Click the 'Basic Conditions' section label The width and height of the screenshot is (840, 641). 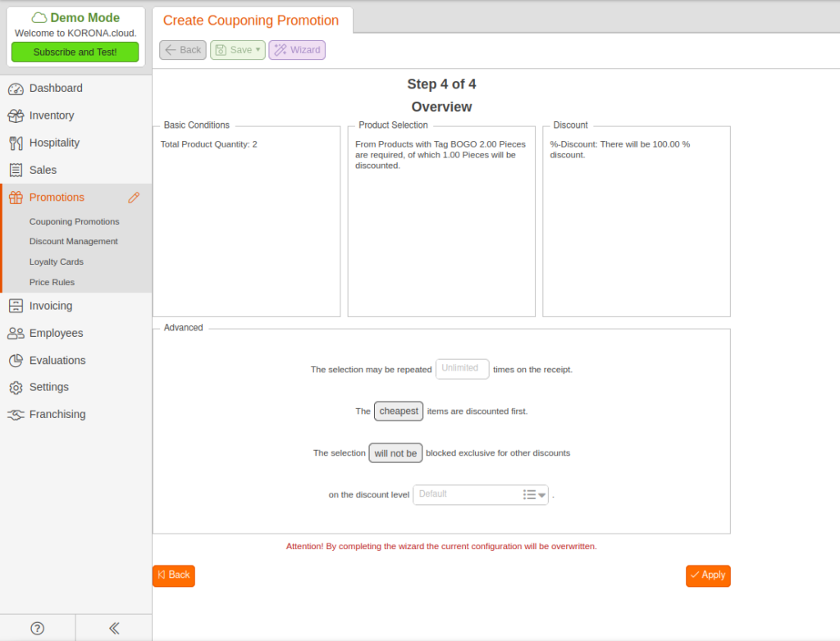coord(197,125)
